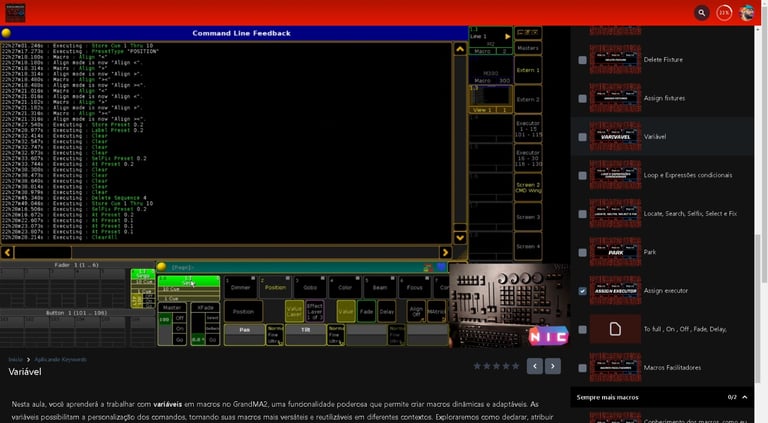Click the Delay layer button
The height and width of the screenshot is (423, 768).
tap(386, 311)
